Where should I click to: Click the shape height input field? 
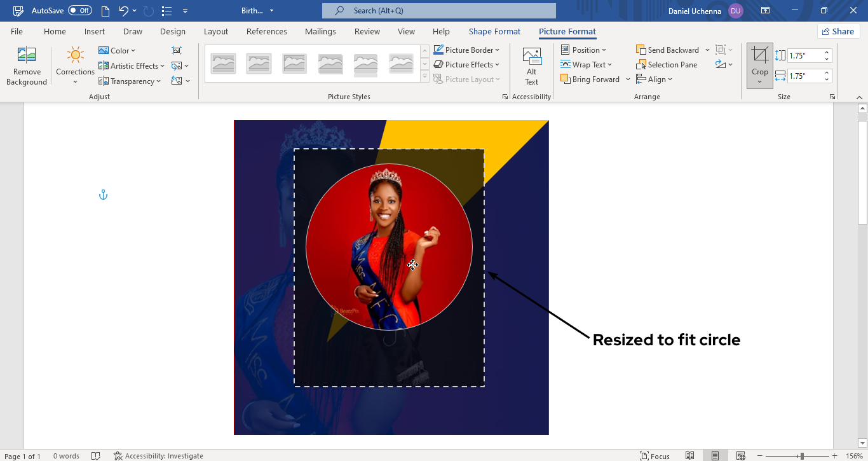coord(804,56)
